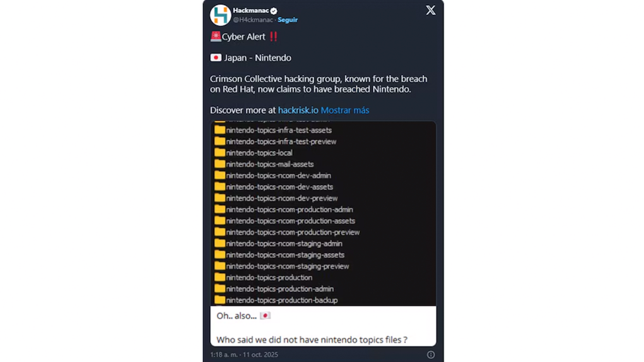Click the nintendo-topics-production folder icon

point(220,277)
